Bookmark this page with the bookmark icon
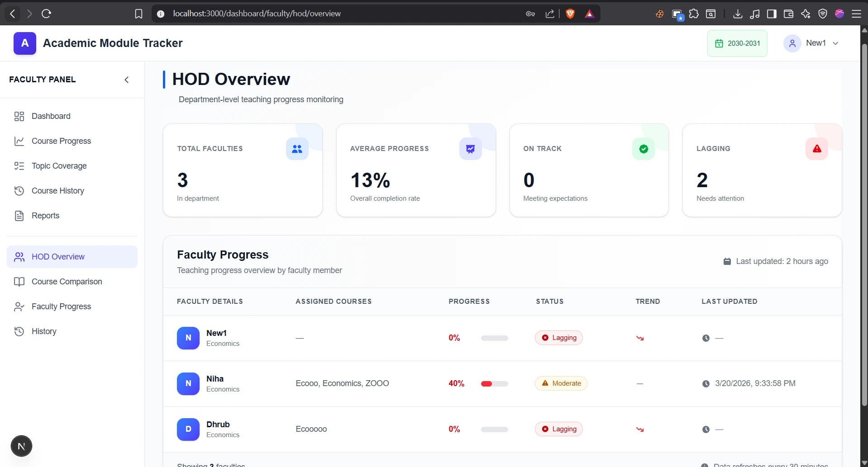 (x=138, y=14)
